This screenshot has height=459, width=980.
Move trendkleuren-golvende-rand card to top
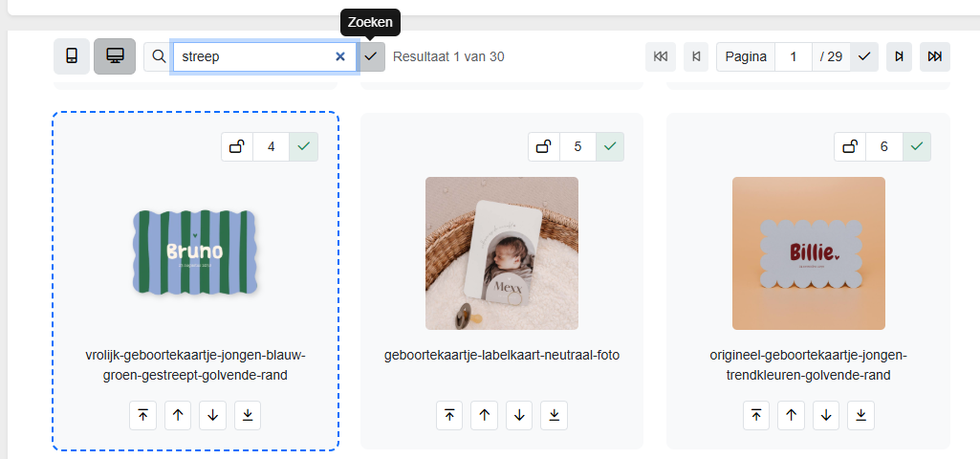pos(757,415)
